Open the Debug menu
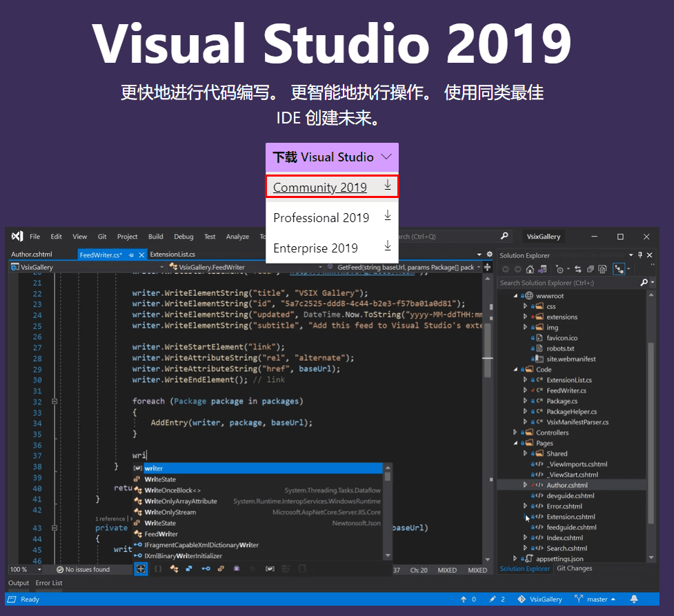The height and width of the screenshot is (616, 674). 184,237
